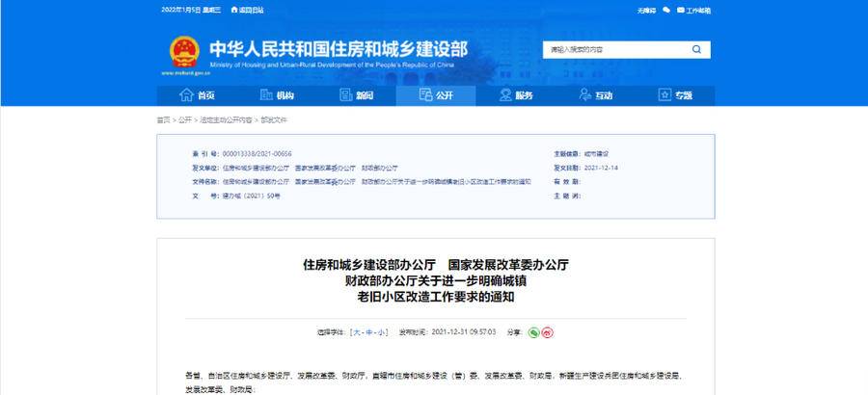Open the 专题 navigation tab
The image size is (868, 395).
675,95
